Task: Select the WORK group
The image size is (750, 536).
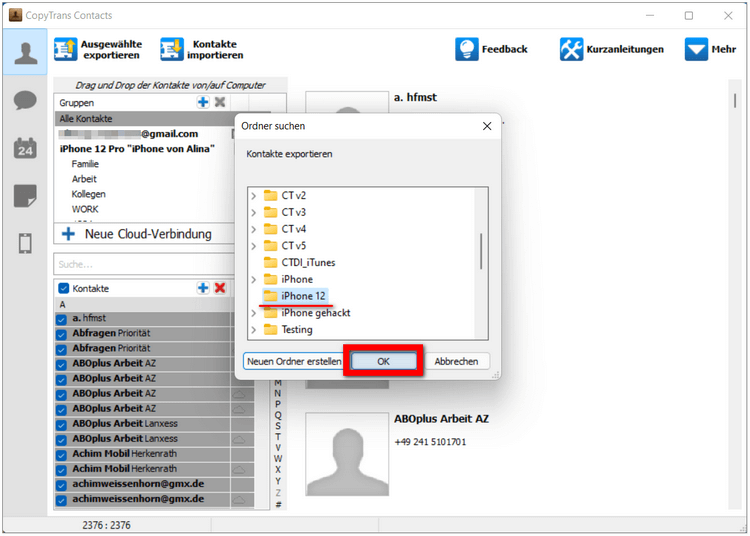Action: [85, 209]
